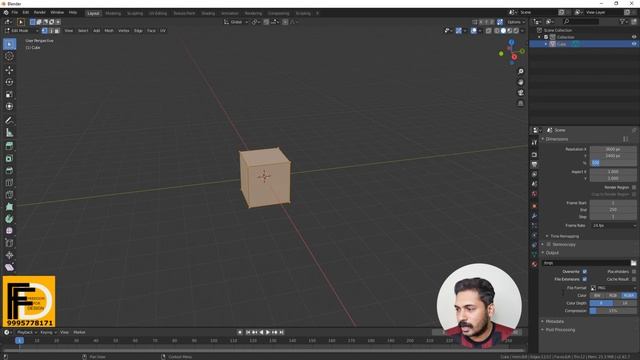Image resolution: width=640 pixels, height=360 pixels.
Task: Toggle the Overwrite checkbox
Action: (584, 271)
